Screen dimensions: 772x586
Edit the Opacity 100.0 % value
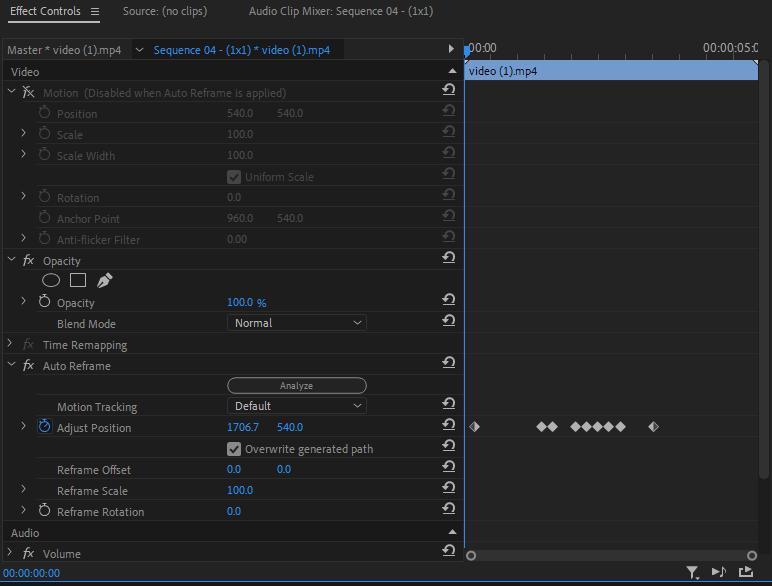(x=246, y=302)
